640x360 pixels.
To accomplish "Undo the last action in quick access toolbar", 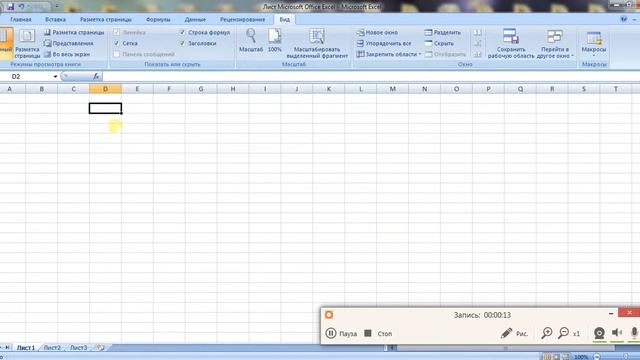I will pos(22,6).
